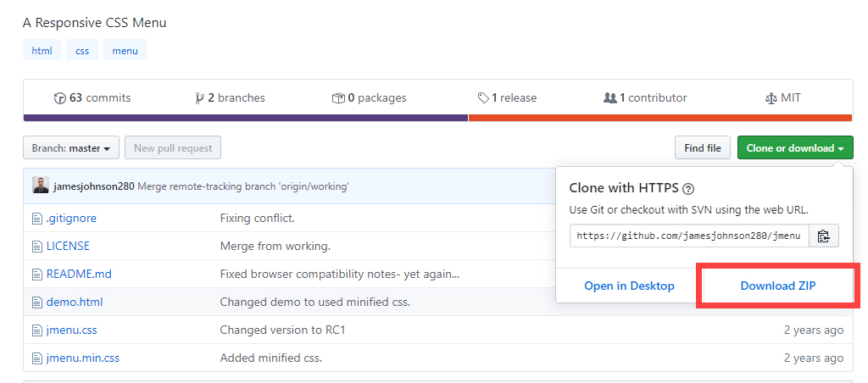The image size is (868, 383).
Task: Click 'Changed demo to used minified css.' message
Action: click(x=315, y=303)
